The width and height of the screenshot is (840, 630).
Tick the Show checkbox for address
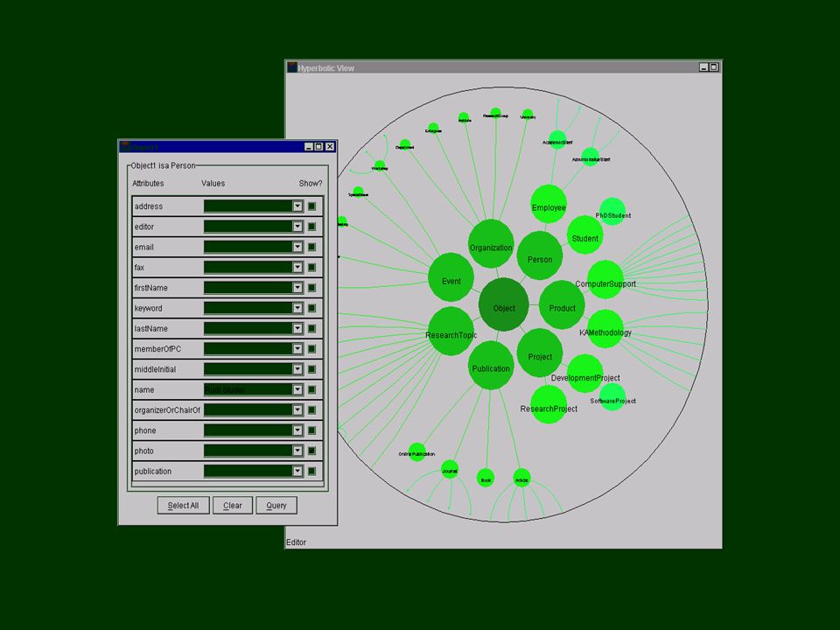[311, 206]
